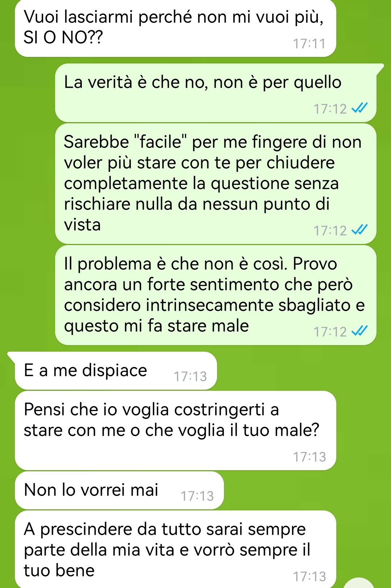Tap the 17:12 timestamp next to "vista"
The width and height of the screenshot is (391, 588).
(x=330, y=231)
